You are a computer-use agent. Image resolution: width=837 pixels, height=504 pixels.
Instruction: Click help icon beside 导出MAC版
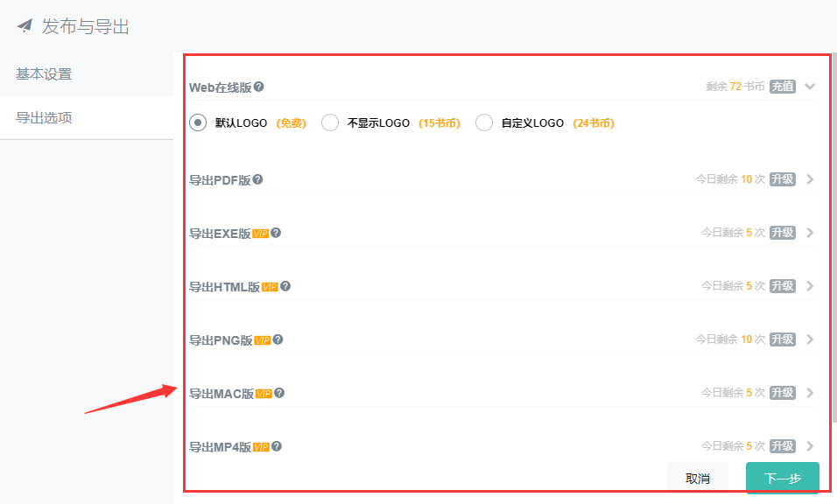point(279,393)
